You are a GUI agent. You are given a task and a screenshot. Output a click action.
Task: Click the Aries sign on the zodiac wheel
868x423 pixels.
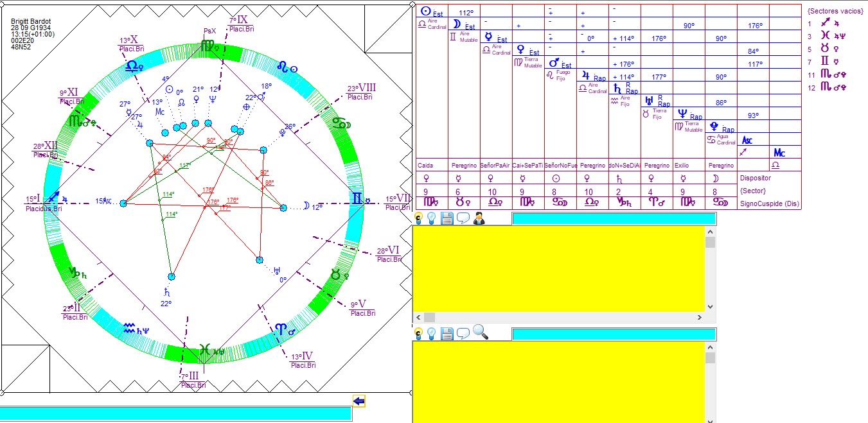pyautogui.click(x=281, y=330)
